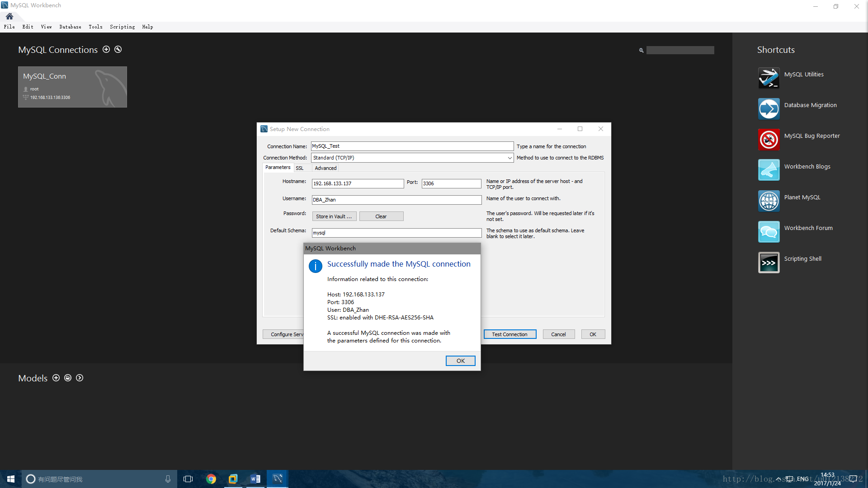Open existing model folder icon
868x488 pixels.
(68, 378)
